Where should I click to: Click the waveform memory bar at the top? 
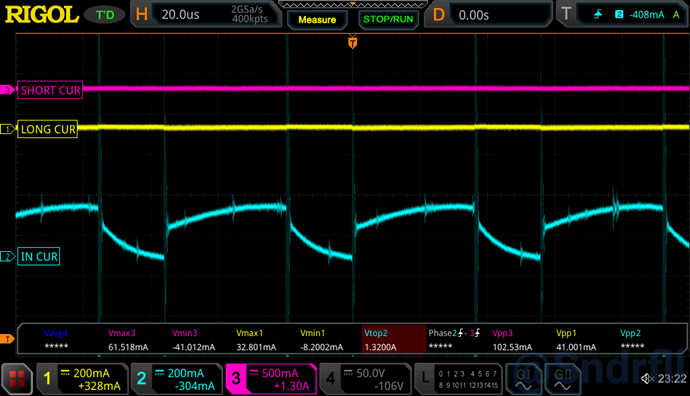point(352,4)
